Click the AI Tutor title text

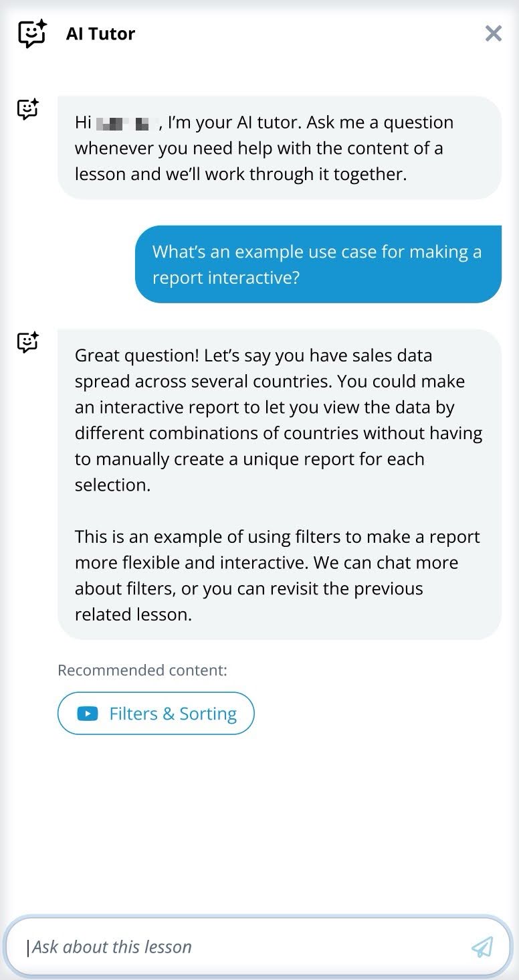(x=100, y=33)
